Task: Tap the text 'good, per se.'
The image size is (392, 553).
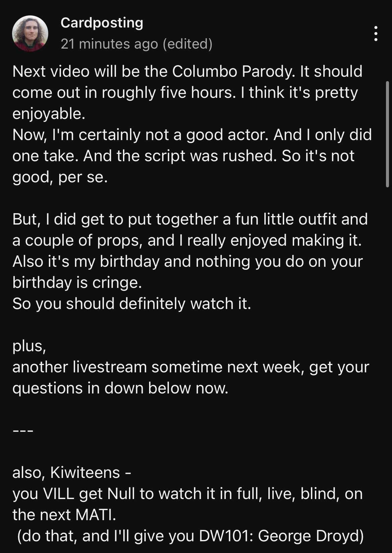Action: coord(60,177)
